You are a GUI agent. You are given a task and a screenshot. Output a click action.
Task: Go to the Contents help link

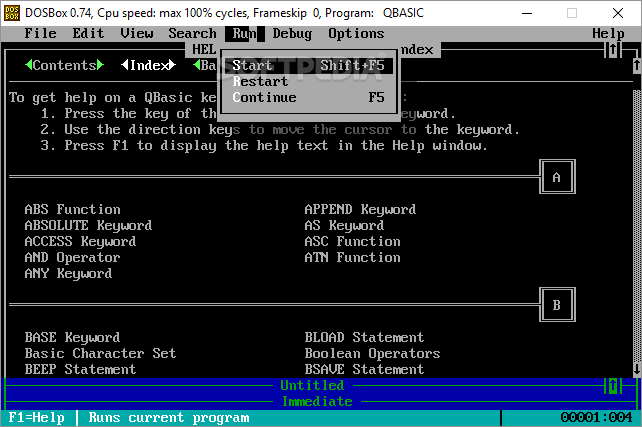[x=64, y=65]
